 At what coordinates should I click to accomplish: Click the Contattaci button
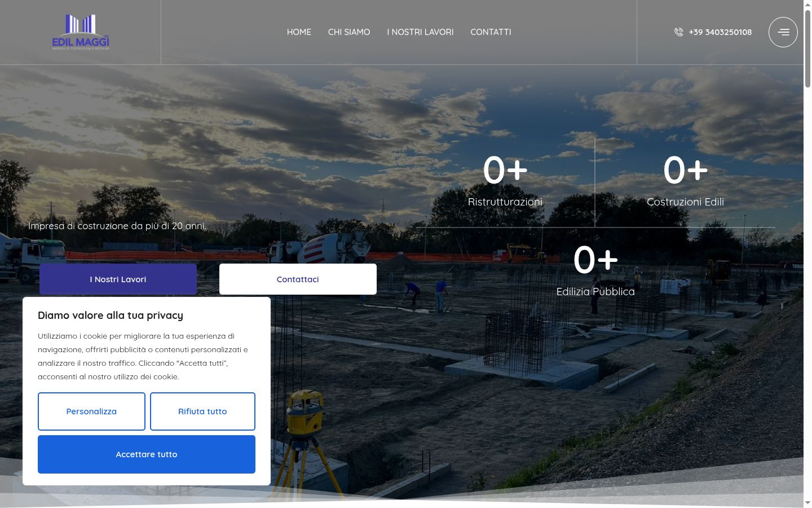[298, 279]
